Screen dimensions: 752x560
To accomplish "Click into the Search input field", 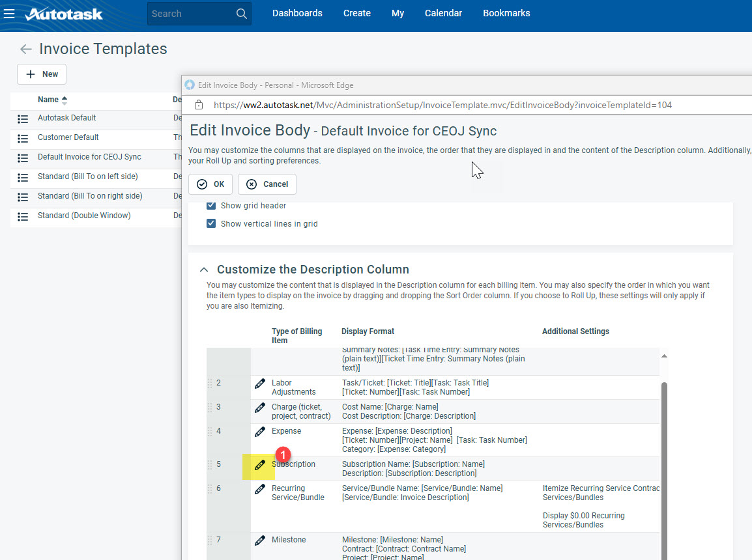I will [189, 14].
